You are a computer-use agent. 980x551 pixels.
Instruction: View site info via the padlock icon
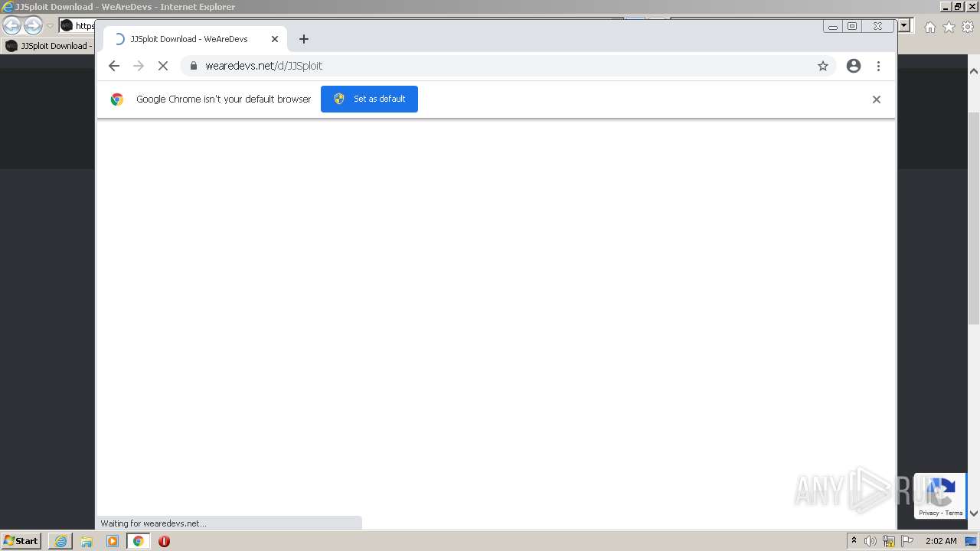(x=194, y=66)
